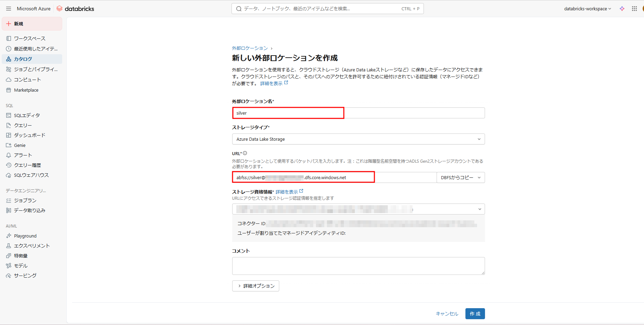Screen dimensions: 644x325
Task: Toggle the hamburger sidebar menu
Action: pyautogui.click(x=9, y=9)
